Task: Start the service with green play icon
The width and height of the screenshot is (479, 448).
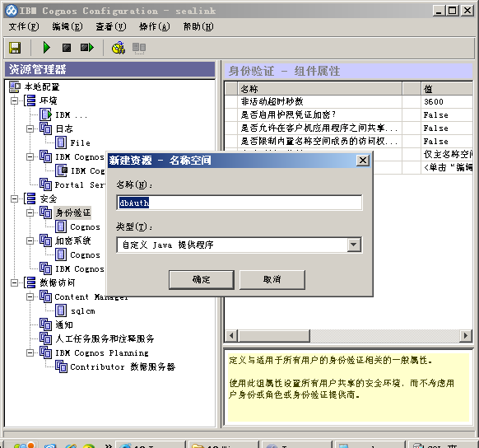Action: 46,48
